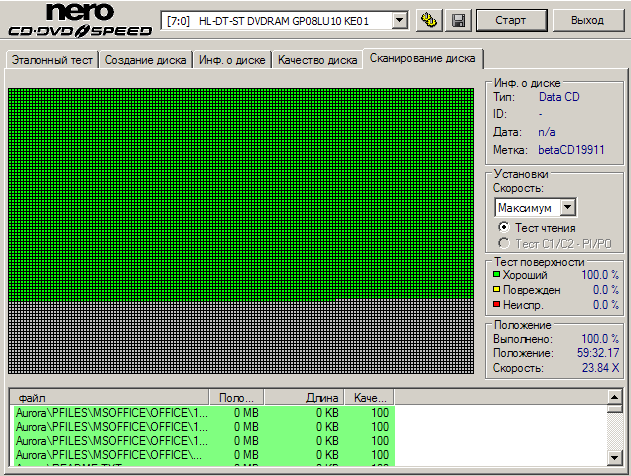The image size is (631, 476).
Task: Sort file list by Длина column header
Action: 304,398
